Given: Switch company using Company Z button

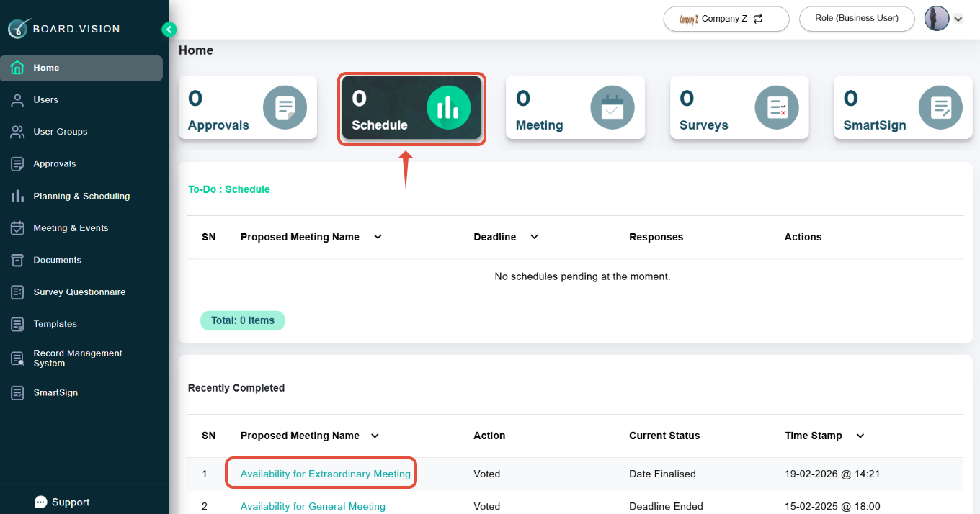Looking at the screenshot, I should [726, 19].
